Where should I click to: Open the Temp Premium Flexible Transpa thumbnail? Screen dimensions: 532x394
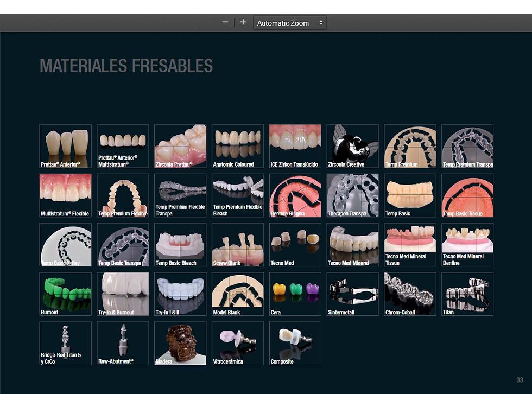[x=180, y=195]
